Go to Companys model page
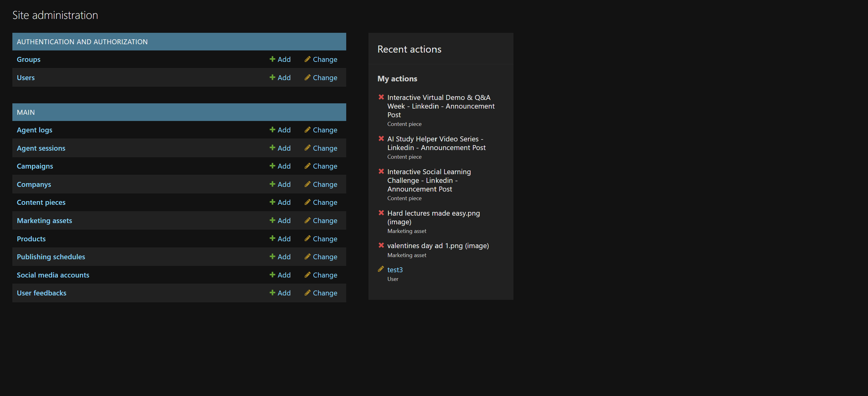The height and width of the screenshot is (396, 868). (34, 184)
